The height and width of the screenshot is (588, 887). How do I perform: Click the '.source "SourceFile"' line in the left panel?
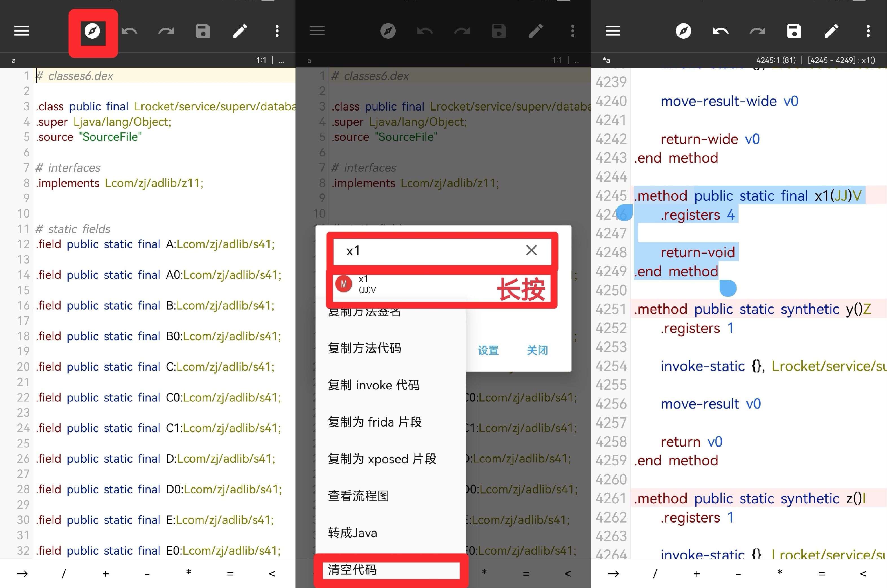coord(89,137)
